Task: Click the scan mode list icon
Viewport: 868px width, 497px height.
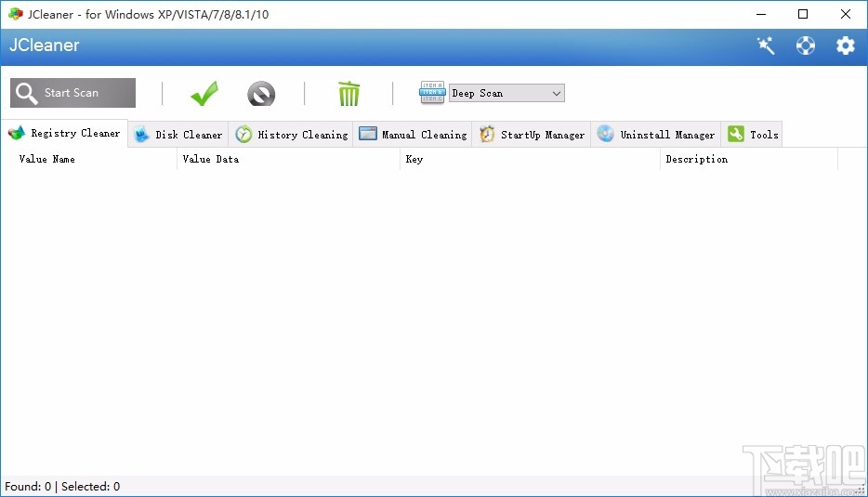Action: point(432,92)
